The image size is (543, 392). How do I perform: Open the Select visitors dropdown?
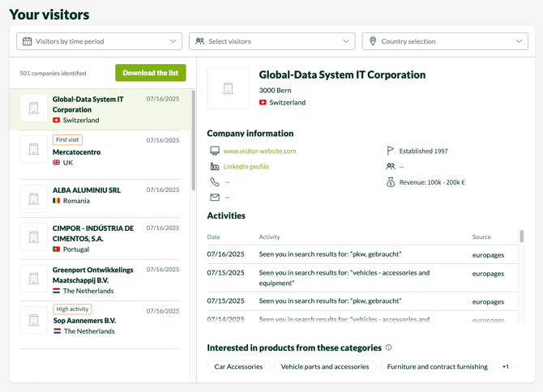271,41
